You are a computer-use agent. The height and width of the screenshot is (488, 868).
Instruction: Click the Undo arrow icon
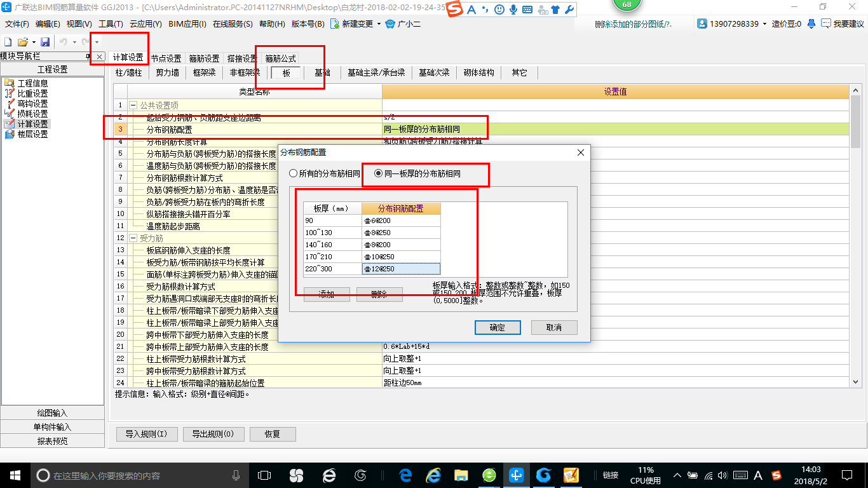click(64, 42)
